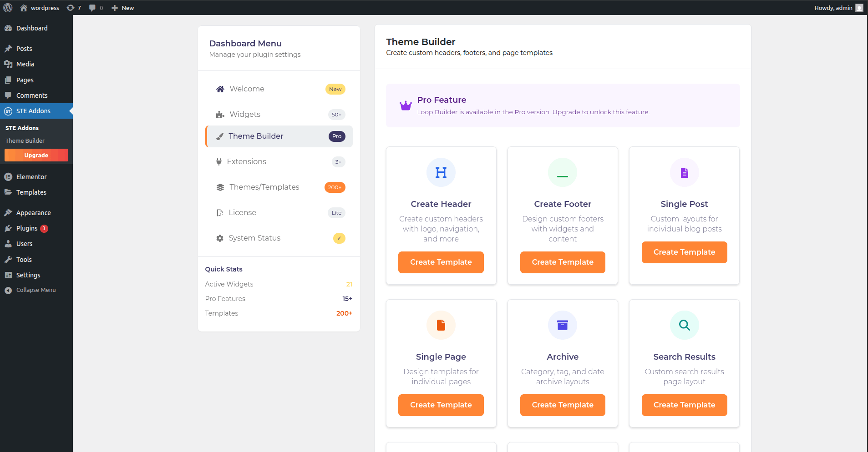Viewport: 868px width, 452px height.
Task: Click the Single Page file icon
Action: tap(441, 325)
